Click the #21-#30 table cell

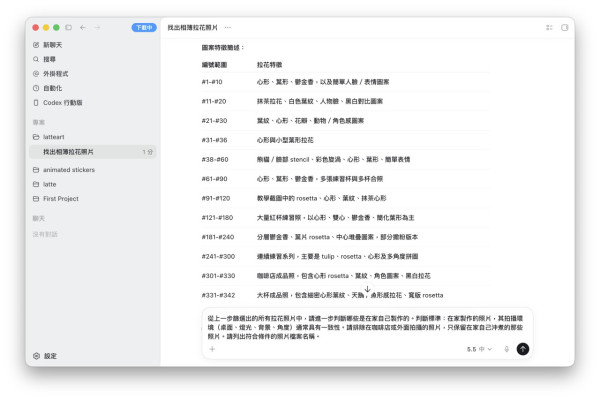(214, 121)
